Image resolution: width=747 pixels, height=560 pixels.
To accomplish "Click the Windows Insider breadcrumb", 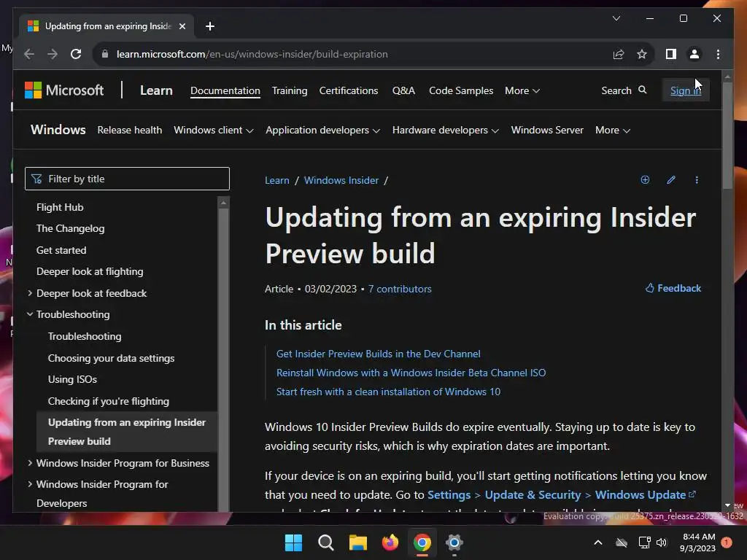I will 341,181.
